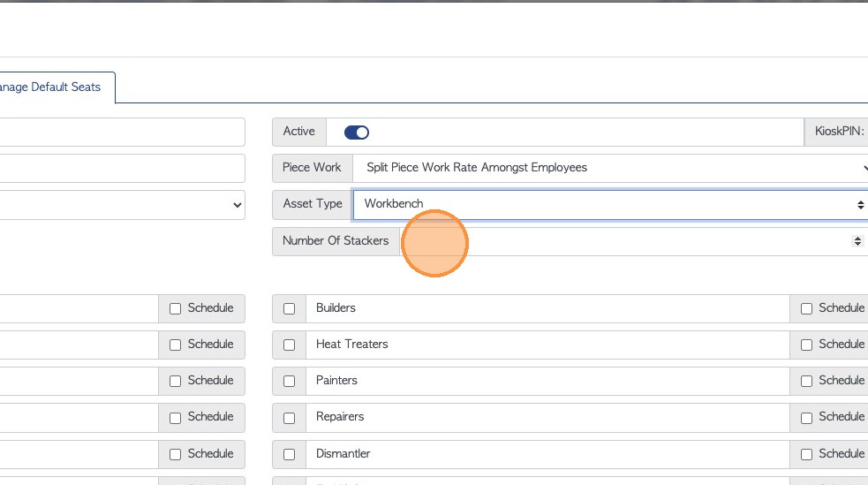Screen dimensions: 868x485
Task: Expand the Number Of Stackers dropdown
Action: tap(631, 241)
